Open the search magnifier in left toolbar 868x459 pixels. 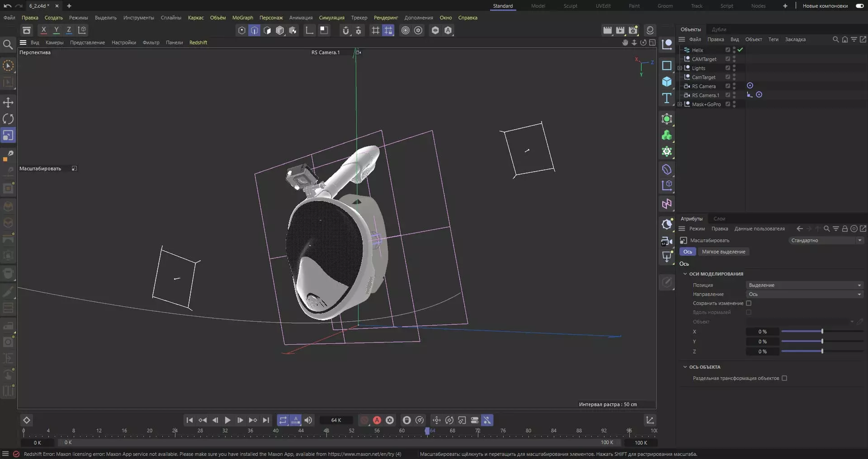(8, 44)
